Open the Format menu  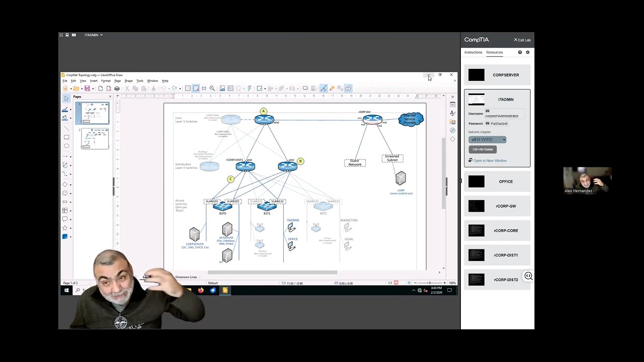point(106,80)
